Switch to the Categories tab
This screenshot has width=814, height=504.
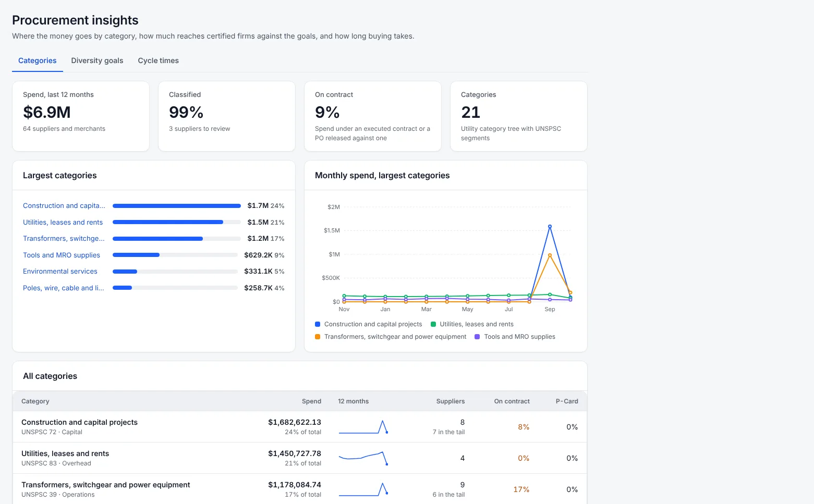pyautogui.click(x=38, y=60)
